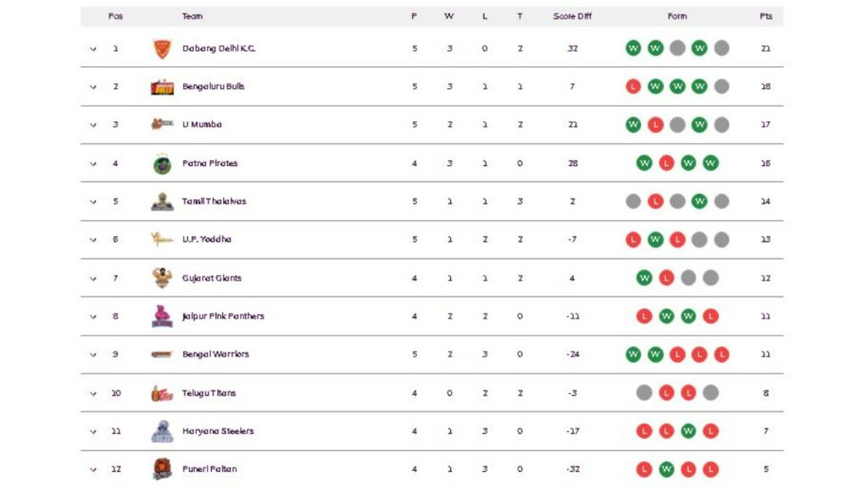Open the Patna Pirates logo
The image size is (868, 488).
click(161, 163)
